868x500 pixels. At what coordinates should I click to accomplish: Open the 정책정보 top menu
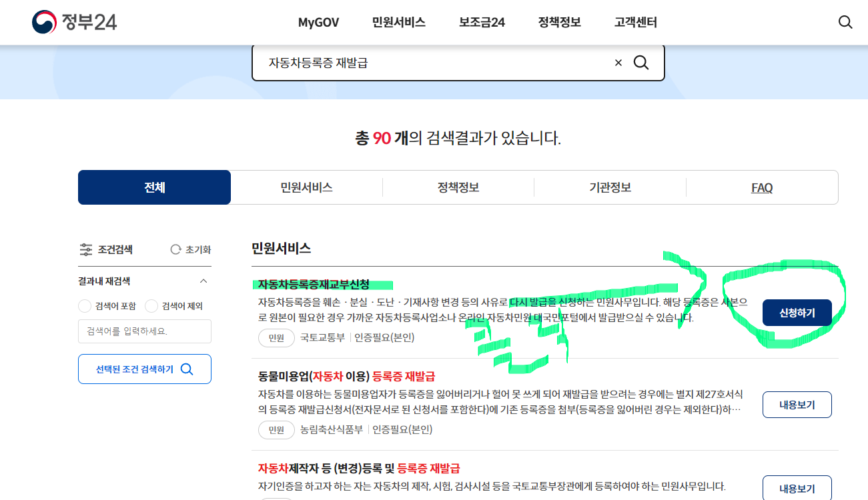pos(560,23)
